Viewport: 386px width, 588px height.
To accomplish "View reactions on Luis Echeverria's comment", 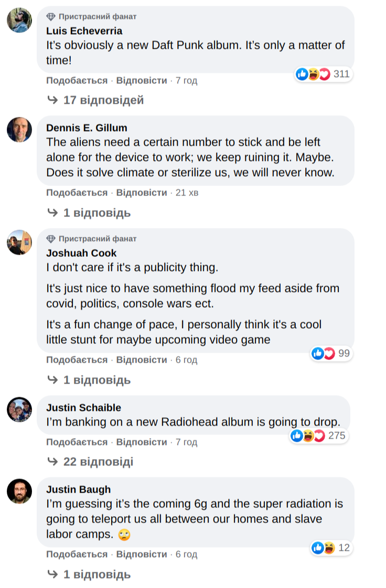I will click(x=323, y=74).
